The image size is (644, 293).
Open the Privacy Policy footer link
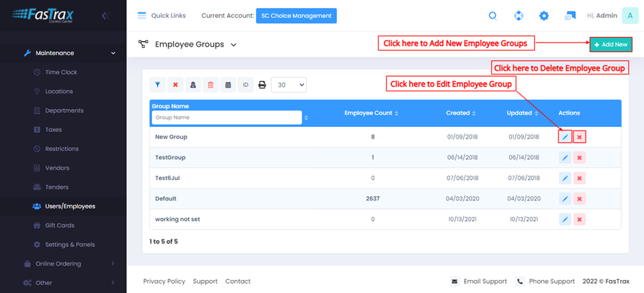click(x=164, y=281)
